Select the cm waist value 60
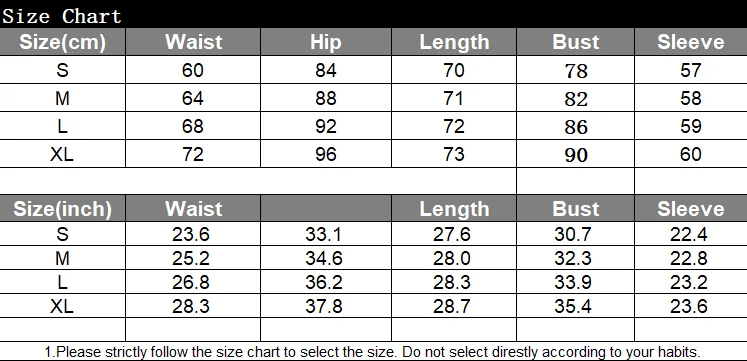Screen dimensions: 747x361 (193, 70)
